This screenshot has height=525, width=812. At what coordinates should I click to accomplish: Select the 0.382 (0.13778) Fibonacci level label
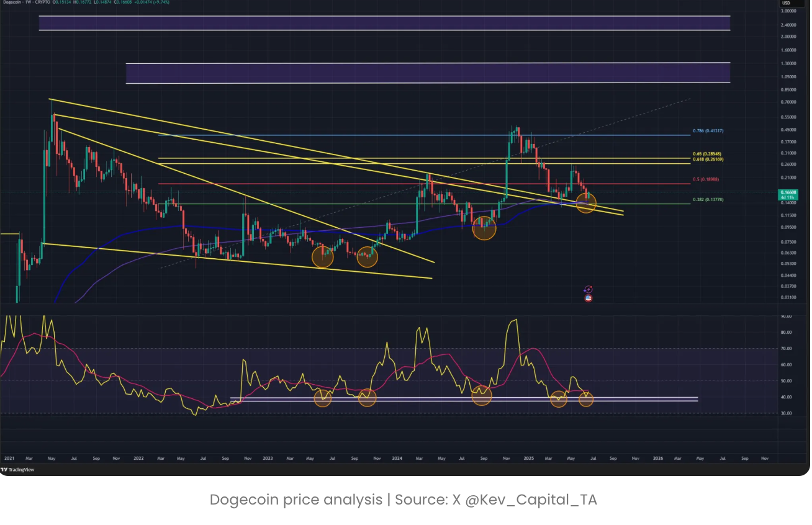708,200
